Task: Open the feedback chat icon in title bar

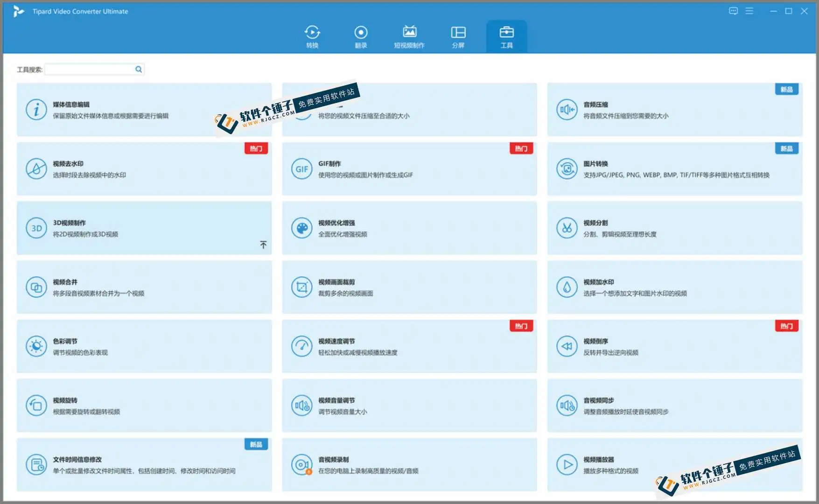Action: [x=733, y=11]
